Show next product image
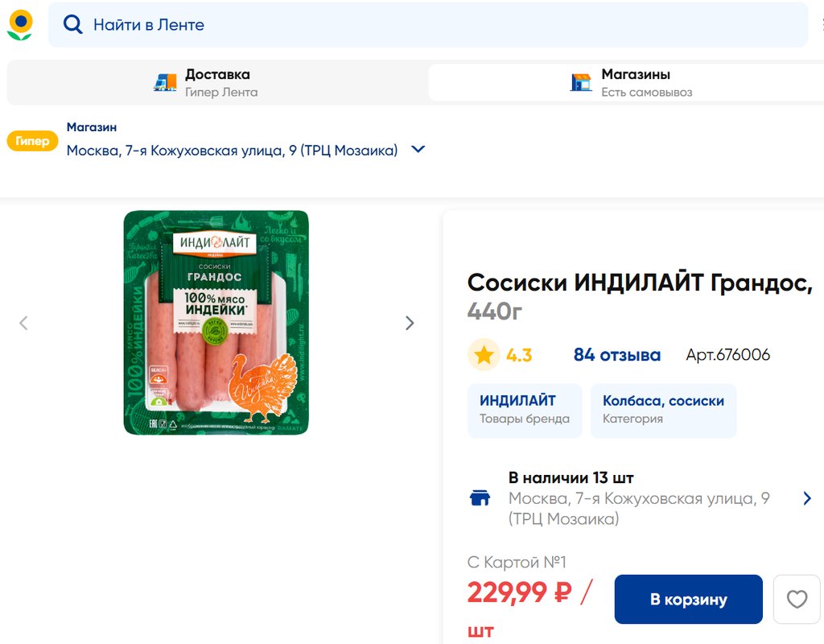The height and width of the screenshot is (644, 824). (x=410, y=323)
